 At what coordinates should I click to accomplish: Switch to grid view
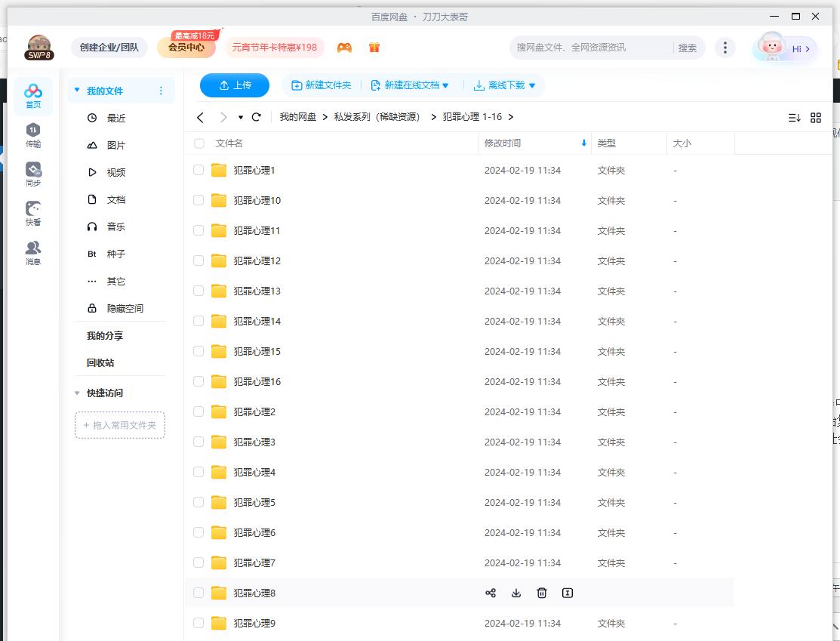[815, 118]
